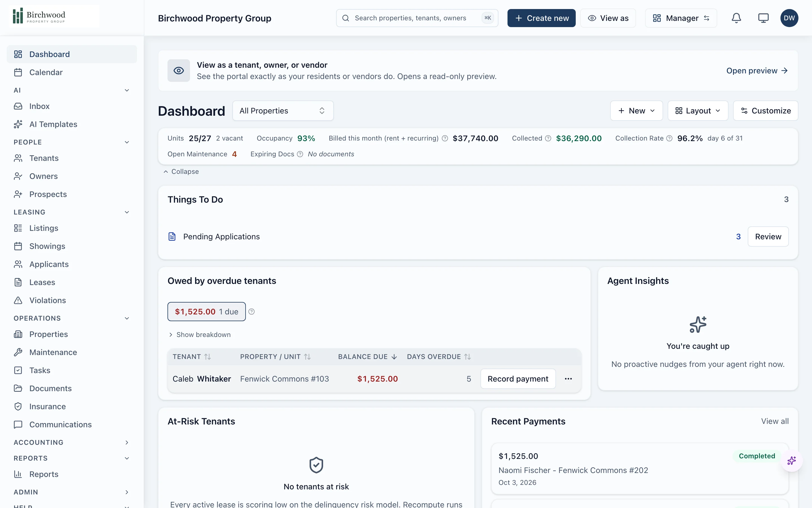Open Naomi Fischer payment card

tap(639, 469)
